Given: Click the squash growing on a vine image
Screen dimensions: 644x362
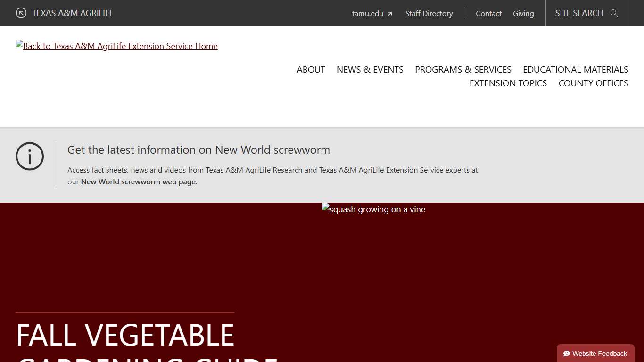Looking at the screenshot, I should tap(373, 209).
